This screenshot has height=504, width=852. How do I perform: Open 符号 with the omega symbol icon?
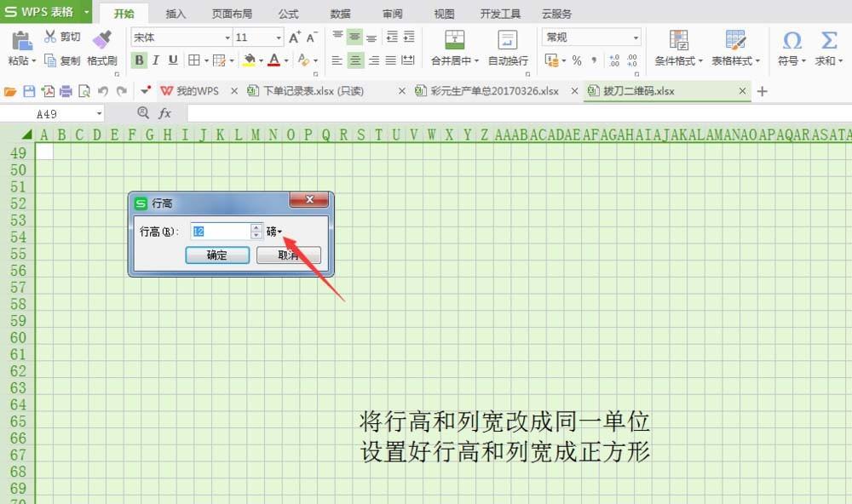pyautogui.click(x=792, y=39)
